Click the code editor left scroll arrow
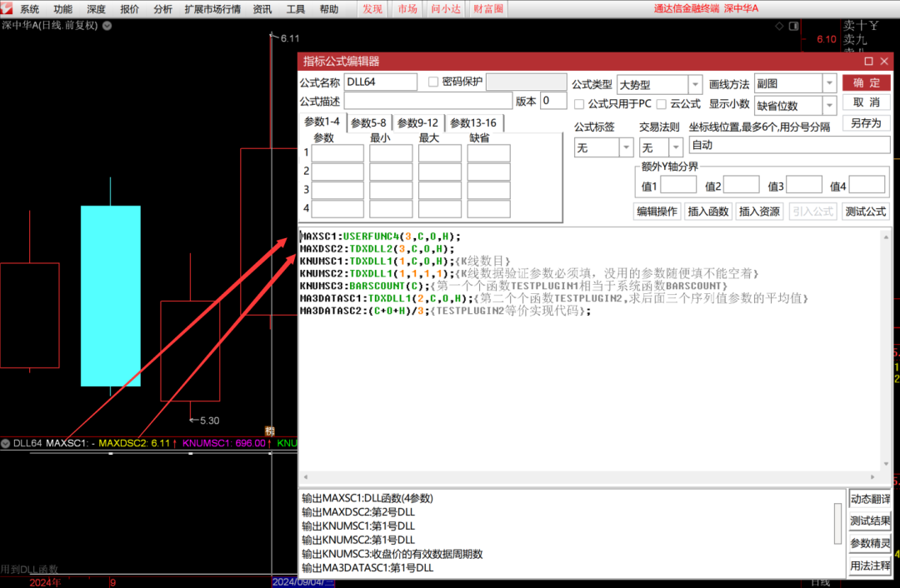The height and width of the screenshot is (588, 900). (x=305, y=476)
